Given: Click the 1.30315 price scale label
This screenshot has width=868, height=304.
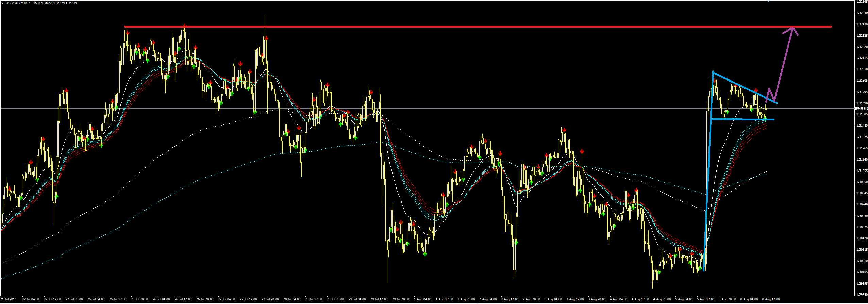Looking at the screenshot, I should click(x=861, y=250).
